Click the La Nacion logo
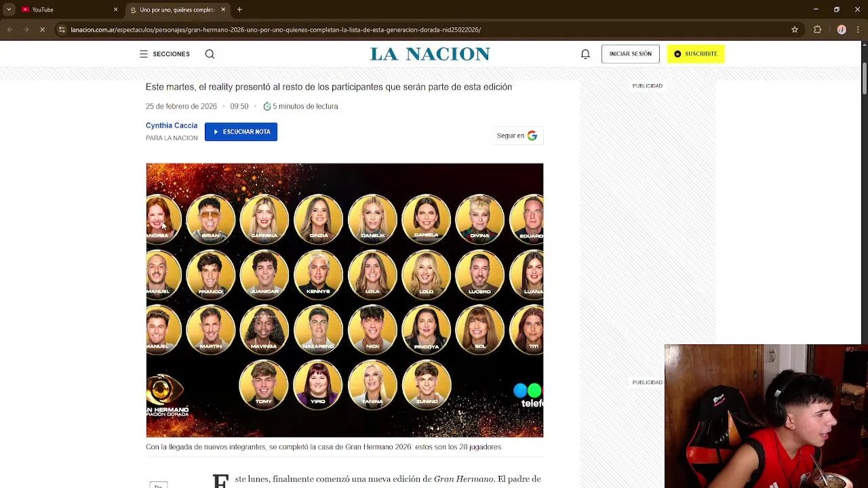The width and height of the screenshot is (868, 488). point(430,54)
